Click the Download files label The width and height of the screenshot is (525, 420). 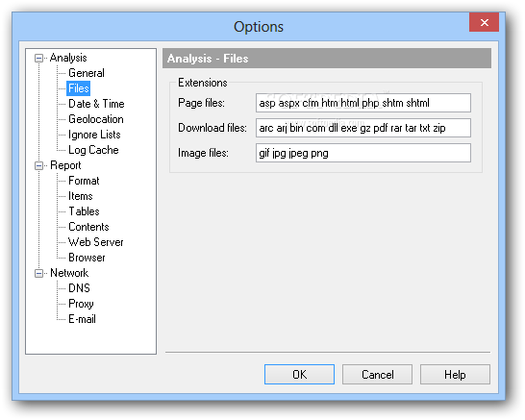click(212, 128)
